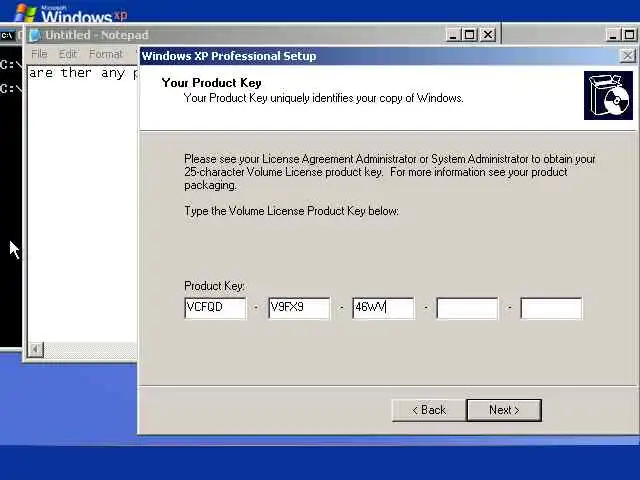Open the File menu in Notepad
This screenshot has width=640, height=480.
click(x=39, y=54)
